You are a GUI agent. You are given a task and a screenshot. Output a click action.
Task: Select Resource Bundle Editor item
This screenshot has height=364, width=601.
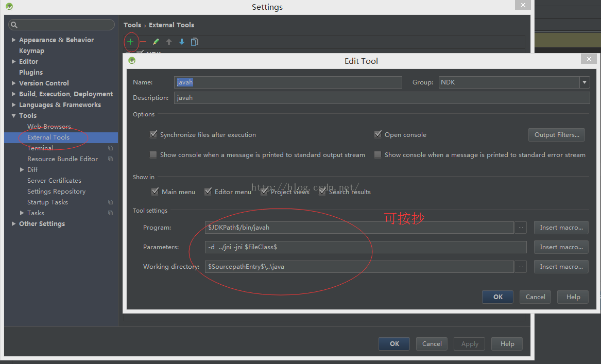coord(62,159)
